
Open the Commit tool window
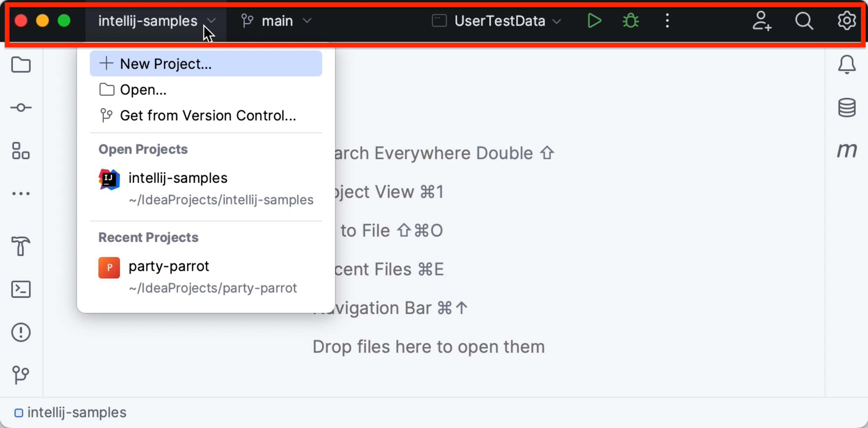point(21,108)
